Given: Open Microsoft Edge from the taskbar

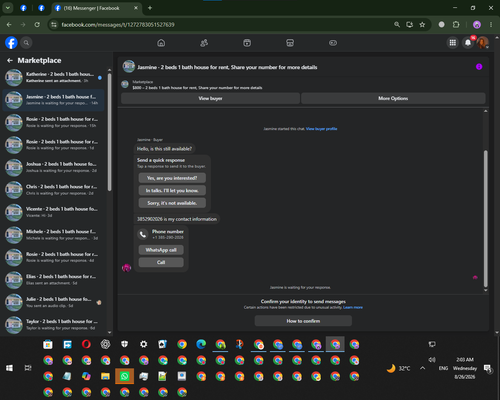Looking at the screenshot, I should (x=201, y=344).
